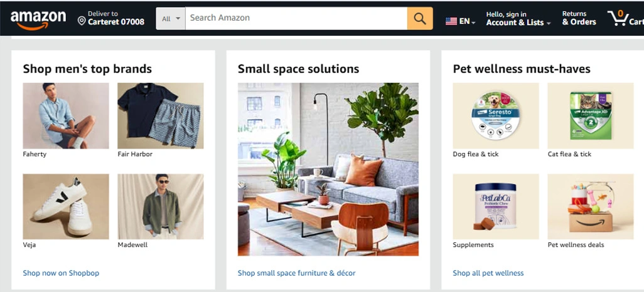Screen dimensions: 644x292
Task: Select the Fair Harbor shirt and shorts image
Action: point(160,116)
